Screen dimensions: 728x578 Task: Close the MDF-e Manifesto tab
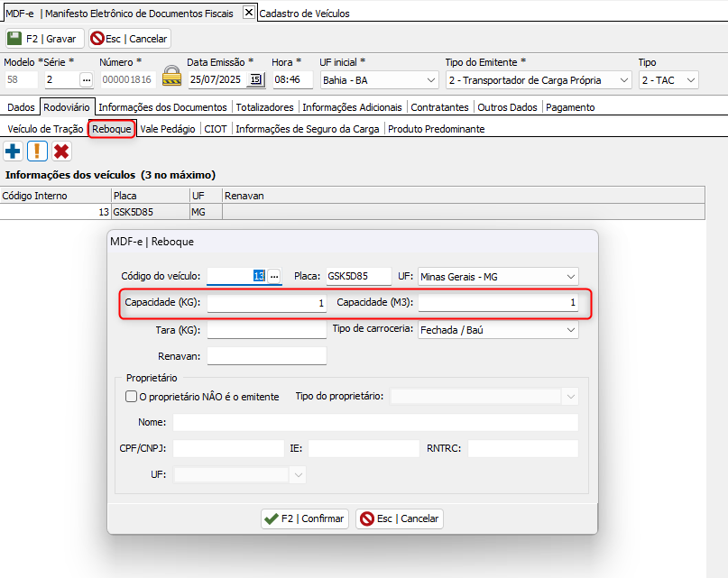[249, 14]
